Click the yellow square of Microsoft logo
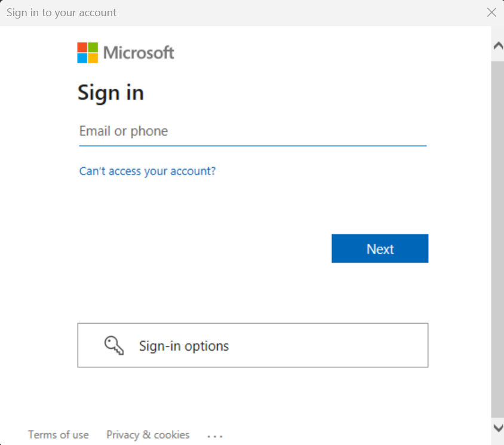The height and width of the screenshot is (445, 504). [x=93, y=58]
